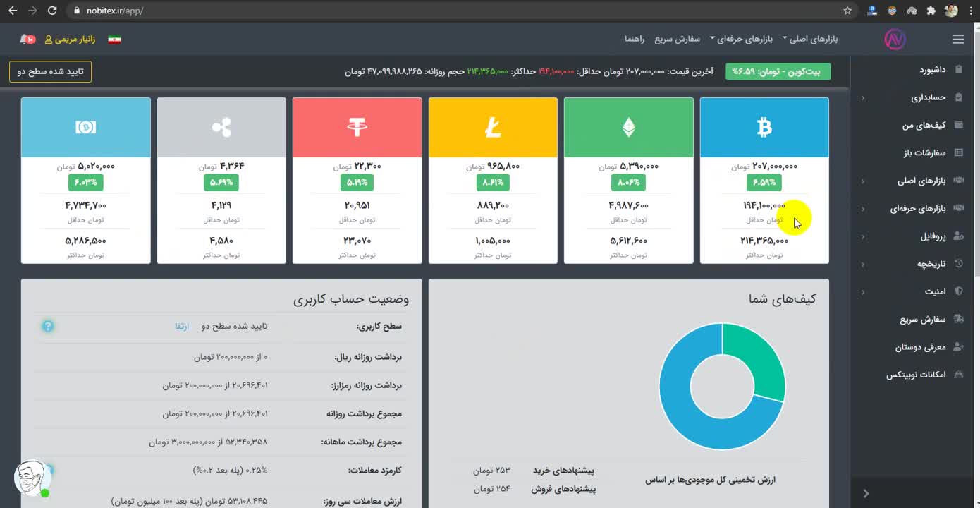The height and width of the screenshot is (508, 980).
Task: Open the Ethereum price card icon
Action: [x=628, y=128]
